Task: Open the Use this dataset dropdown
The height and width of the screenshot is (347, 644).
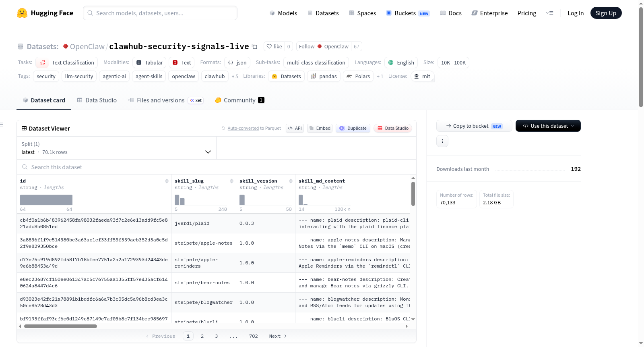Action: (548, 126)
